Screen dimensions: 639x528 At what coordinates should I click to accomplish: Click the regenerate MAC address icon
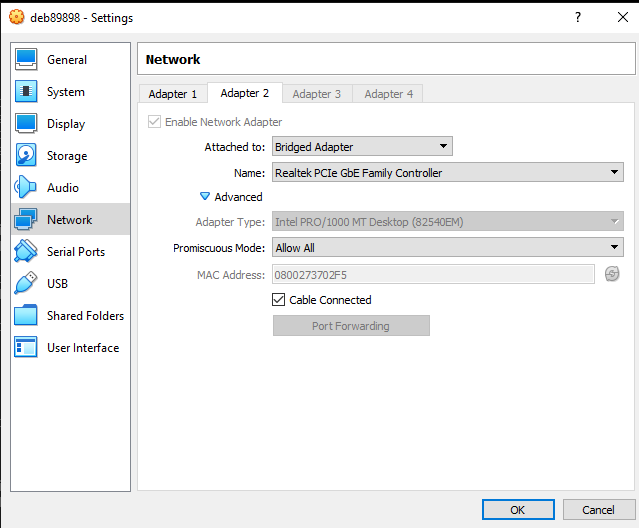click(612, 274)
